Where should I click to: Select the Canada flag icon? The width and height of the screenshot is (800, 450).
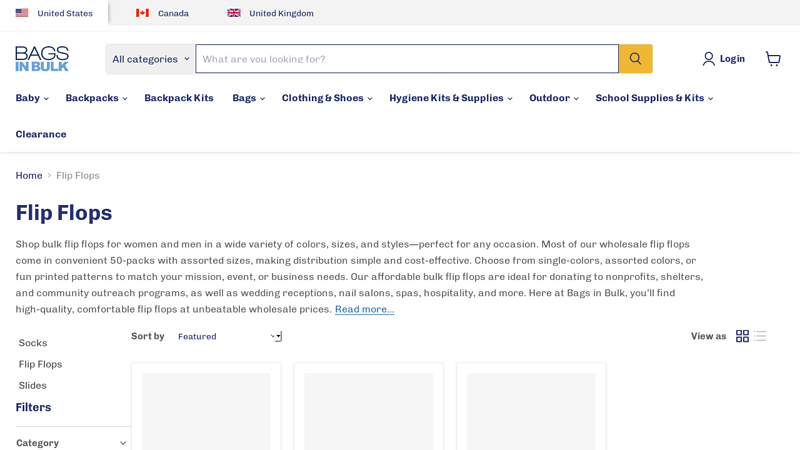142,13
